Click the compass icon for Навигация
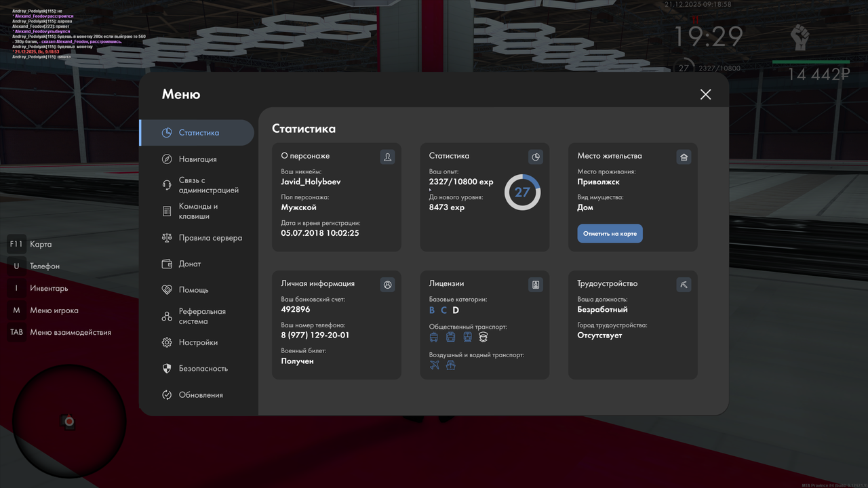 click(x=167, y=159)
